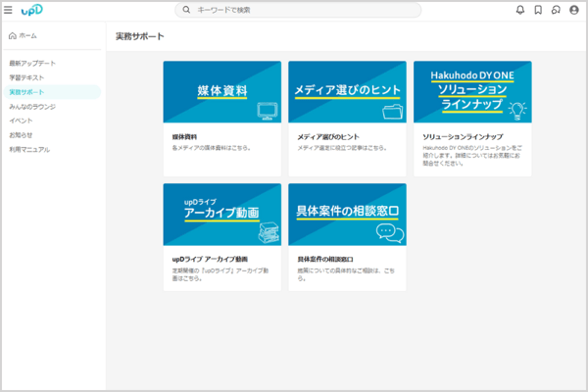The height and width of the screenshot is (392, 588).
Task: Click the monitor icon on 媒体資料 banner
Action: (x=268, y=111)
